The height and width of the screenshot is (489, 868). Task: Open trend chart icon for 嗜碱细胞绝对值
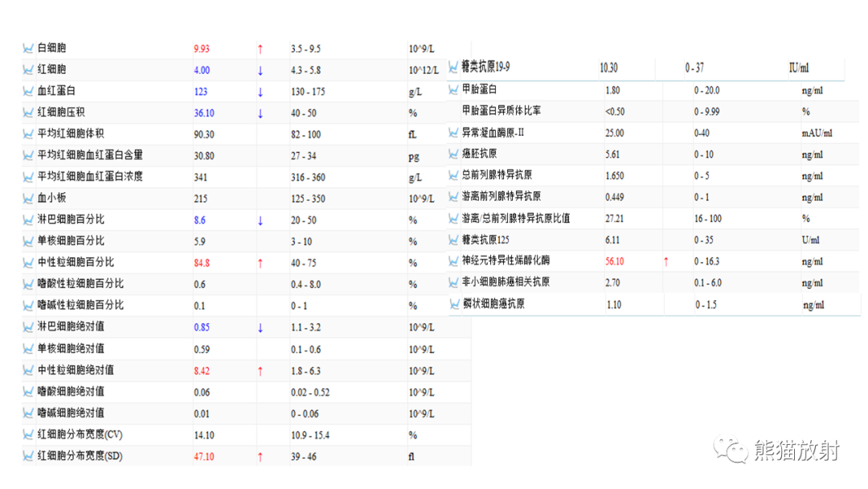pos(27,413)
